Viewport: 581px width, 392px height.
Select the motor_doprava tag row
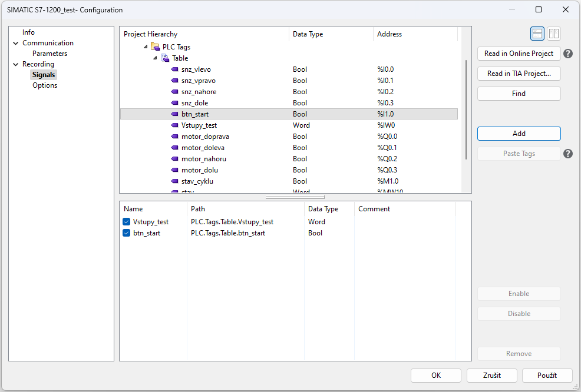point(289,136)
